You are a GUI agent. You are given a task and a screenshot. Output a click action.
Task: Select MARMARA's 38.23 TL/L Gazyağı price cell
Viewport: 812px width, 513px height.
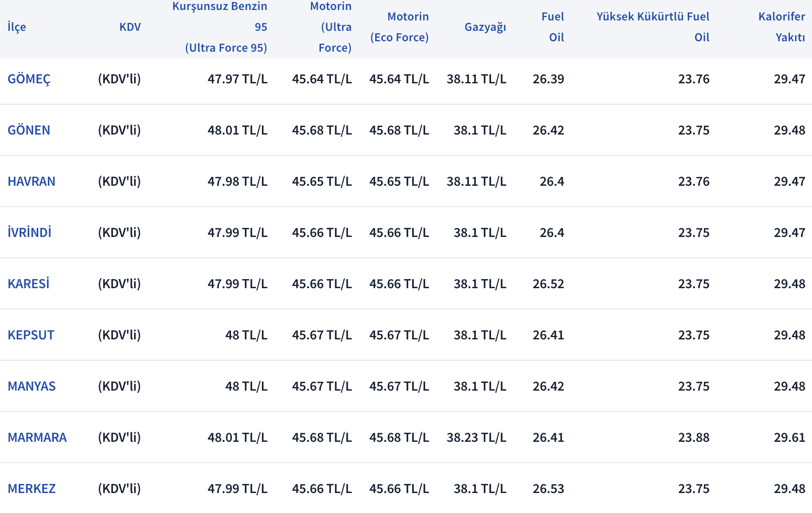[x=477, y=437]
